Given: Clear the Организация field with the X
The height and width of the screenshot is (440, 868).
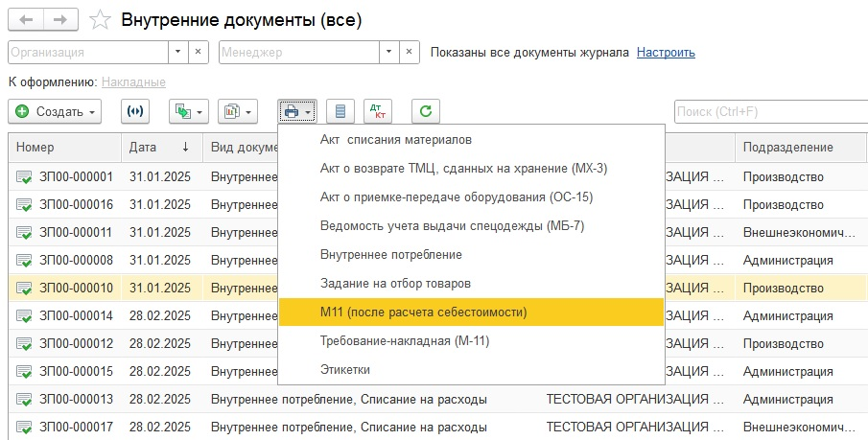Looking at the screenshot, I should (x=199, y=53).
